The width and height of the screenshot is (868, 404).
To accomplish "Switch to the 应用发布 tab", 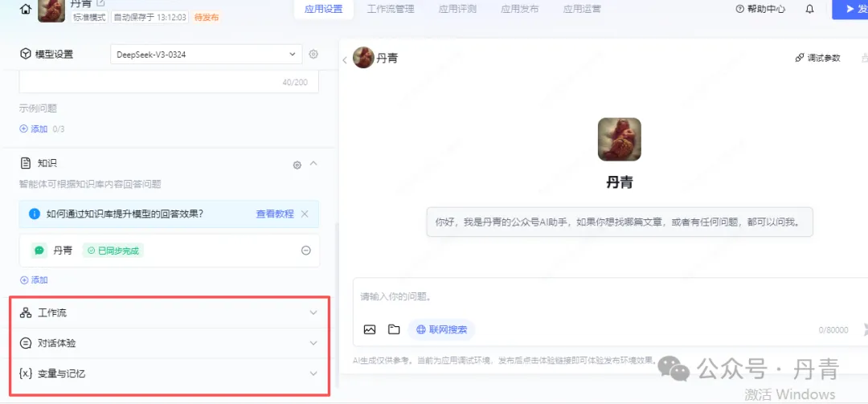I will coord(520,10).
